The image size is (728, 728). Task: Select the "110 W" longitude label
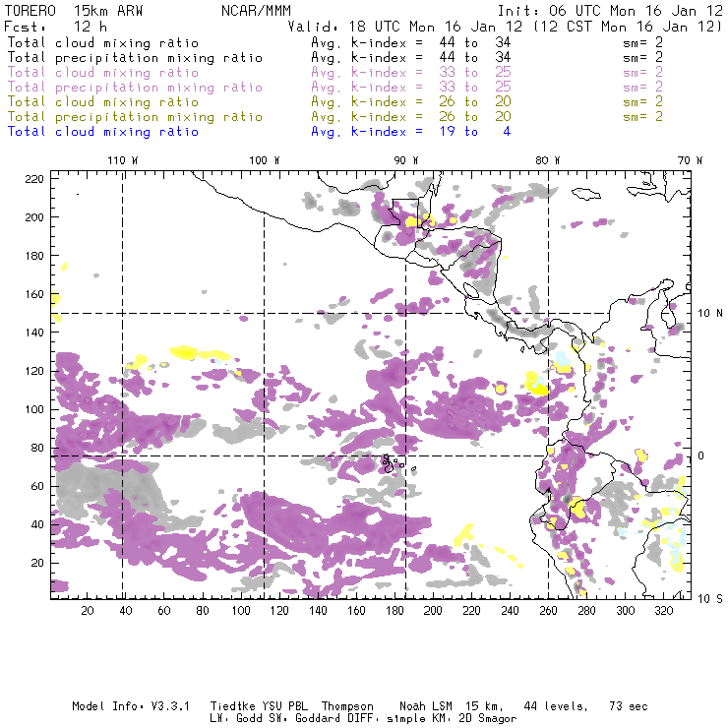point(123,160)
